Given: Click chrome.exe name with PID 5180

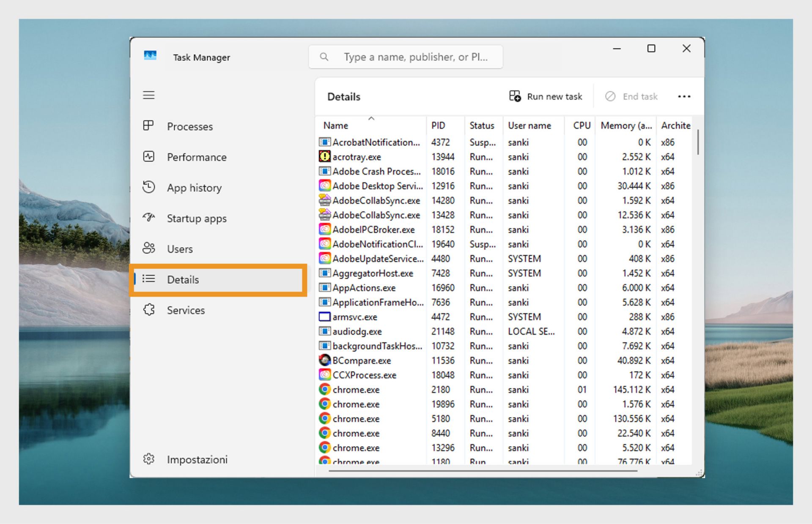Looking at the screenshot, I should (x=356, y=419).
